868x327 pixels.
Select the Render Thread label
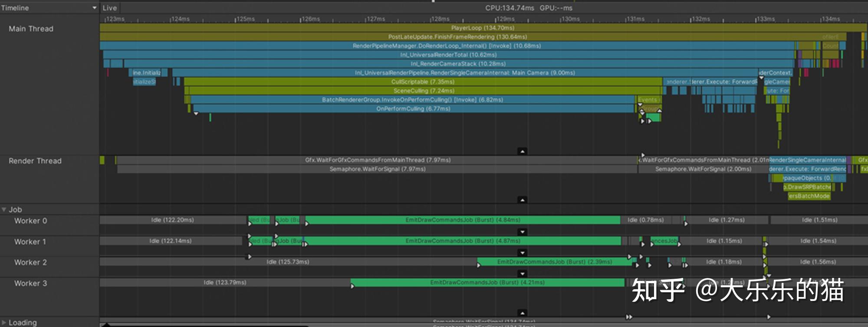point(35,161)
